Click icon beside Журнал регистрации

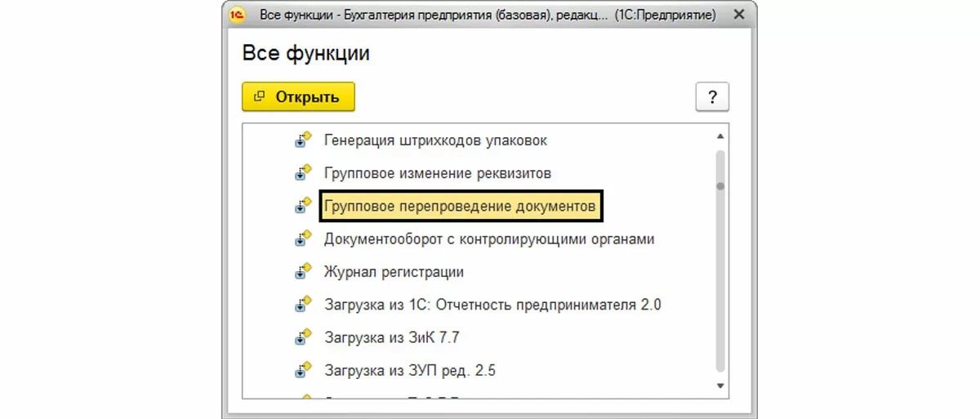[x=304, y=272]
